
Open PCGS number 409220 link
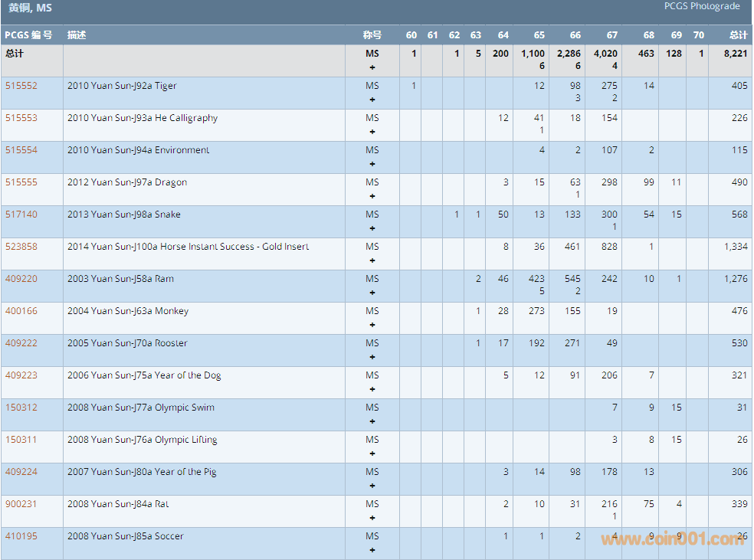click(21, 279)
